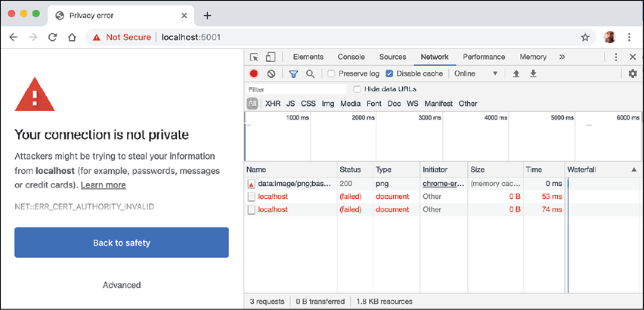The width and height of the screenshot is (644, 310).
Task: Toggle the device toolbar icon
Action: 271,57
